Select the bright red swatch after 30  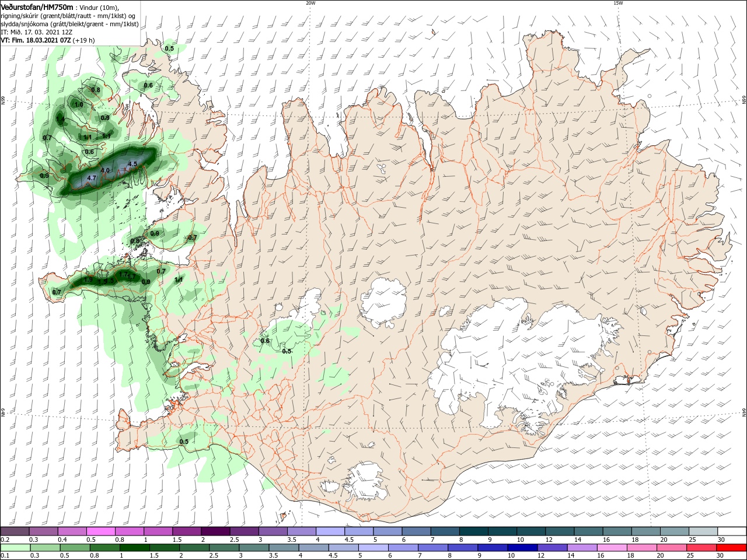(732, 548)
